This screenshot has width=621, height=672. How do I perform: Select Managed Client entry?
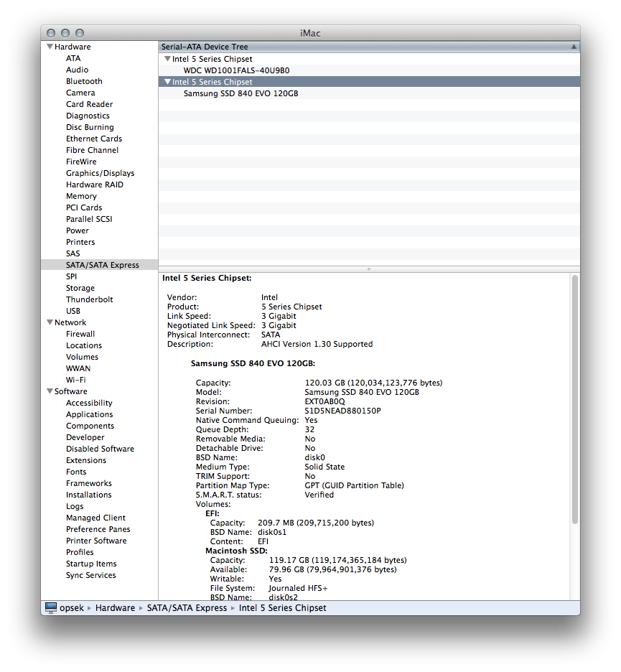click(95, 518)
